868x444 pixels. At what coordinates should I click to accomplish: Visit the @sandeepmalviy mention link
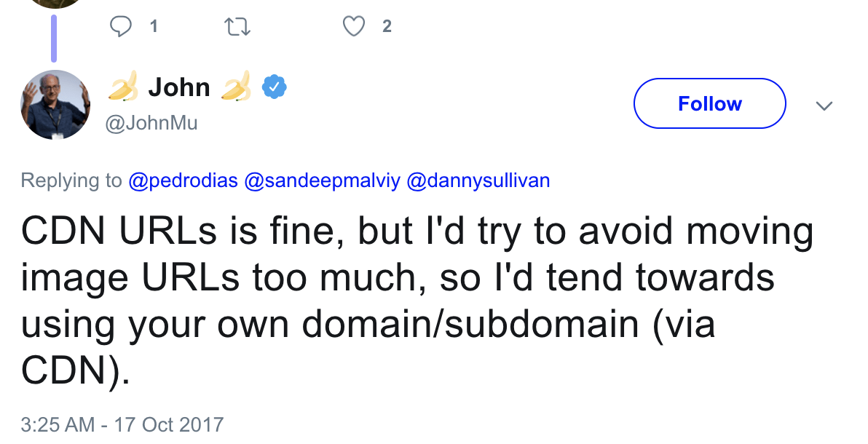pos(322,181)
